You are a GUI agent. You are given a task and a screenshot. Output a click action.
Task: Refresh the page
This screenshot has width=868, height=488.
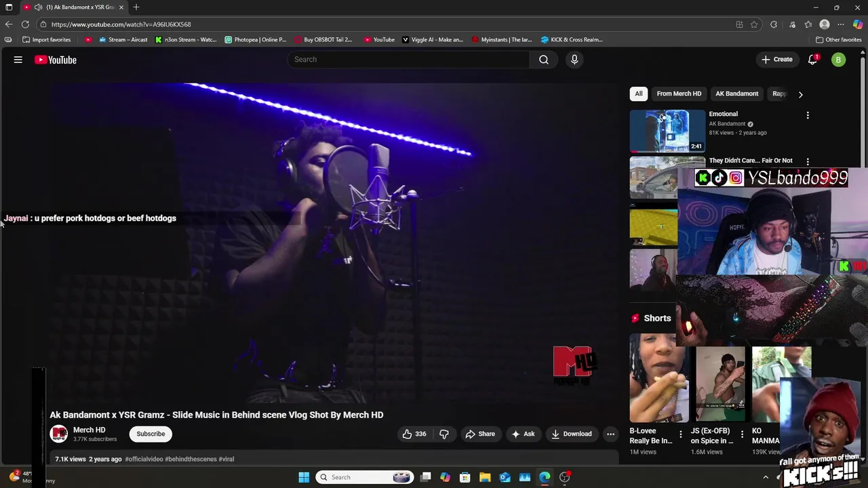click(25, 24)
